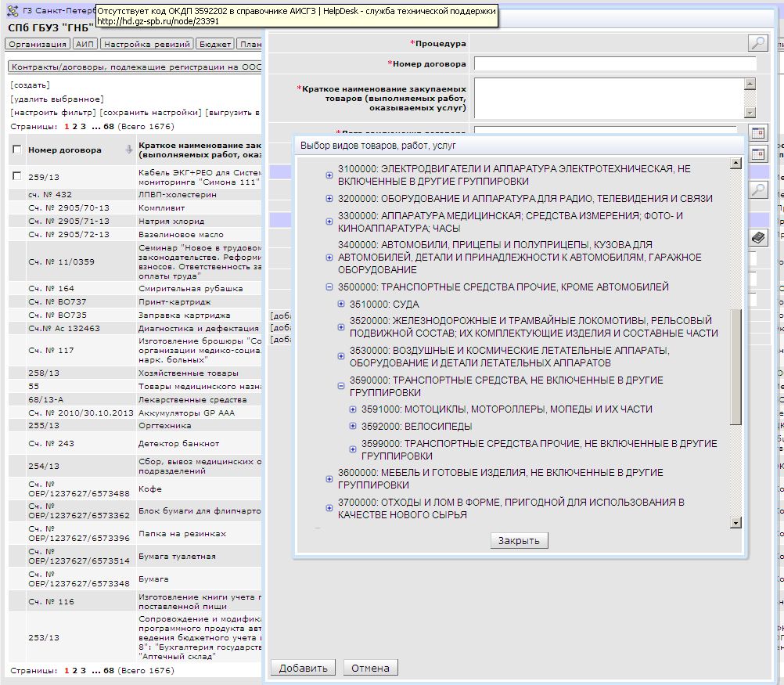Expand node 3700000 ОТХОДЫ И ЛОМ
The image size is (784, 685).
[329, 508]
